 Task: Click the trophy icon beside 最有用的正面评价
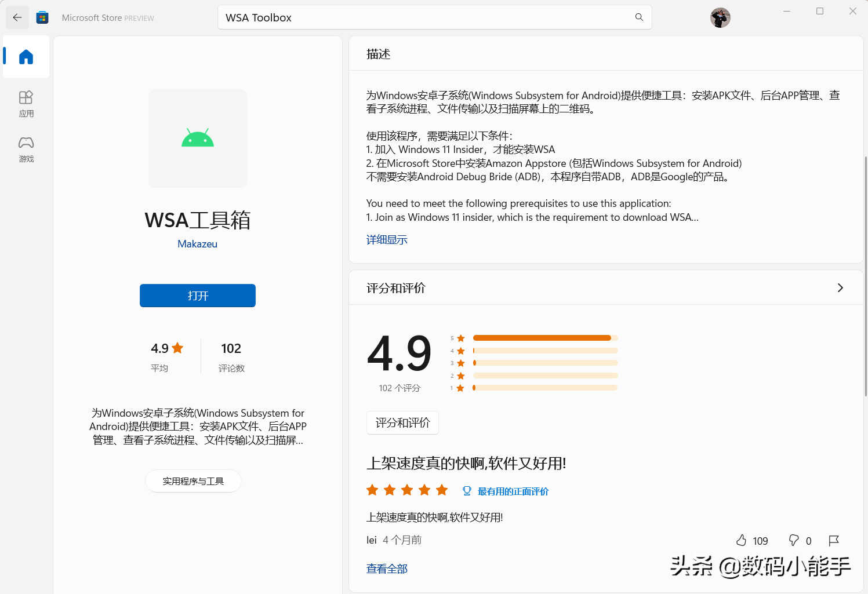[467, 491]
